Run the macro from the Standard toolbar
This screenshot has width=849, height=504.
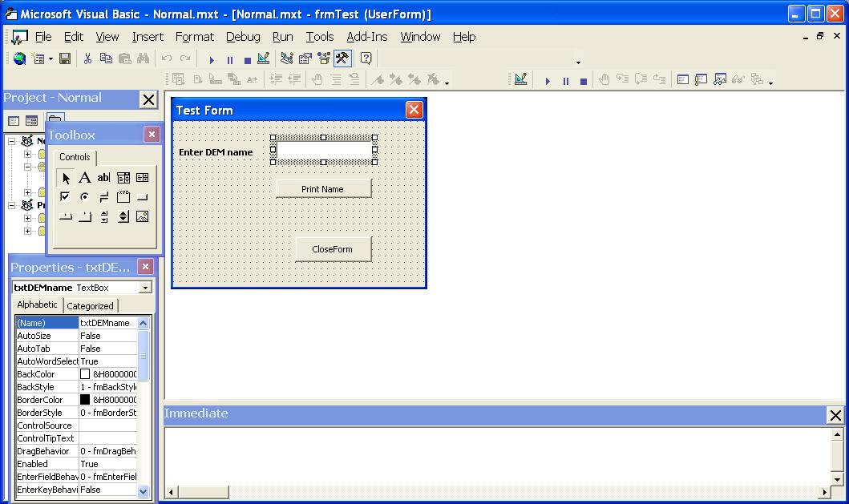212,59
